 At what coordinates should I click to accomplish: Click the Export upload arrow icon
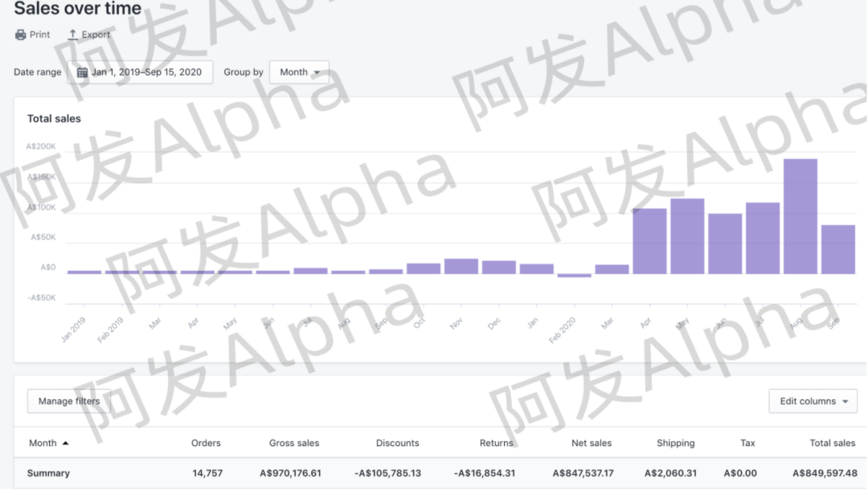(72, 35)
